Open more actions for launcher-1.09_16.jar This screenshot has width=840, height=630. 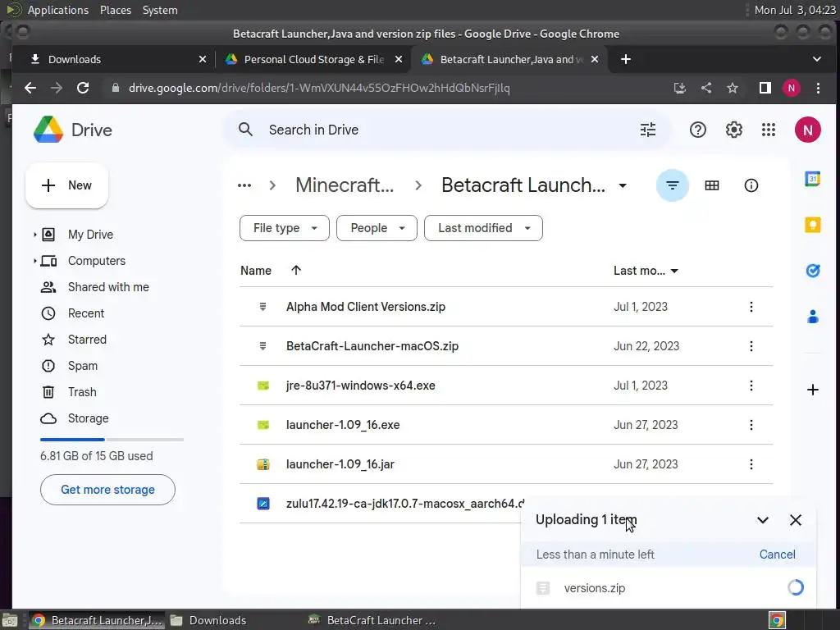(751, 464)
